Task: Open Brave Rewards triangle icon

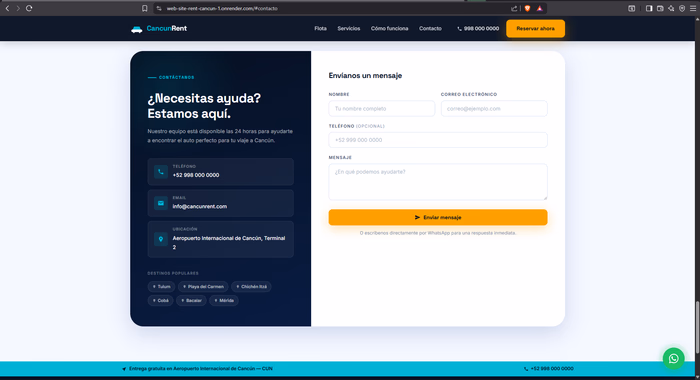Action: pyautogui.click(x=539, y=8)
